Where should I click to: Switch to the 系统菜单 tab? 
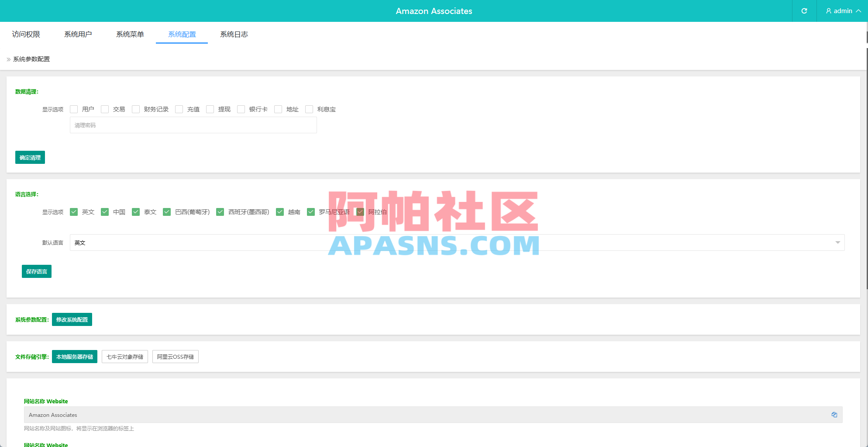point(130,34)
